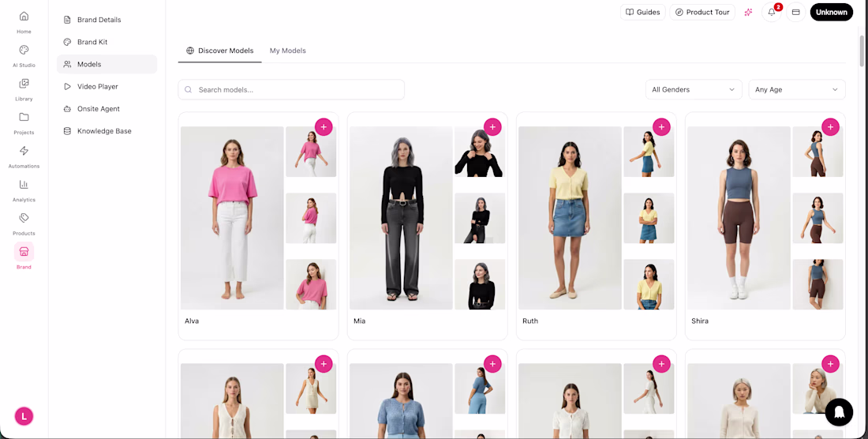View Alva's top side thumbnail

pyautogui.click(x=311, y=152)
